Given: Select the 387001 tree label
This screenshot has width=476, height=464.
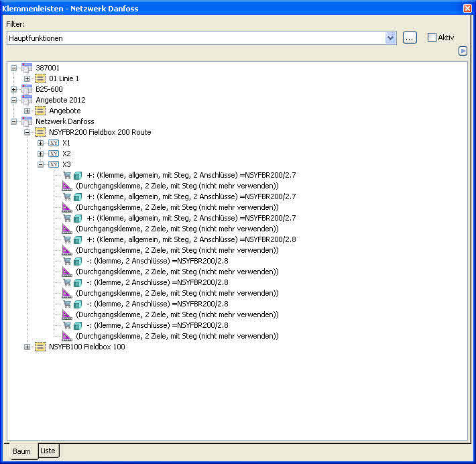Looking at the screenshot, I should [x=48, y=68].
